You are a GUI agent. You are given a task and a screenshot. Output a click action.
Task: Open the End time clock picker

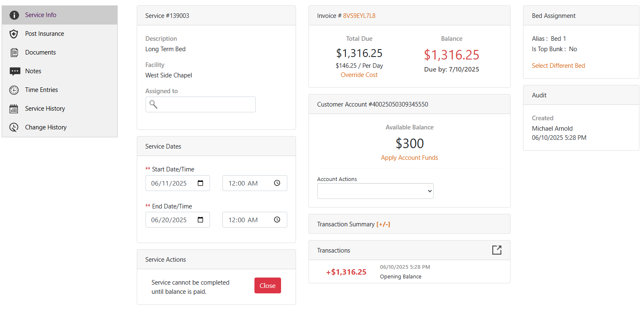pos(277,219)
